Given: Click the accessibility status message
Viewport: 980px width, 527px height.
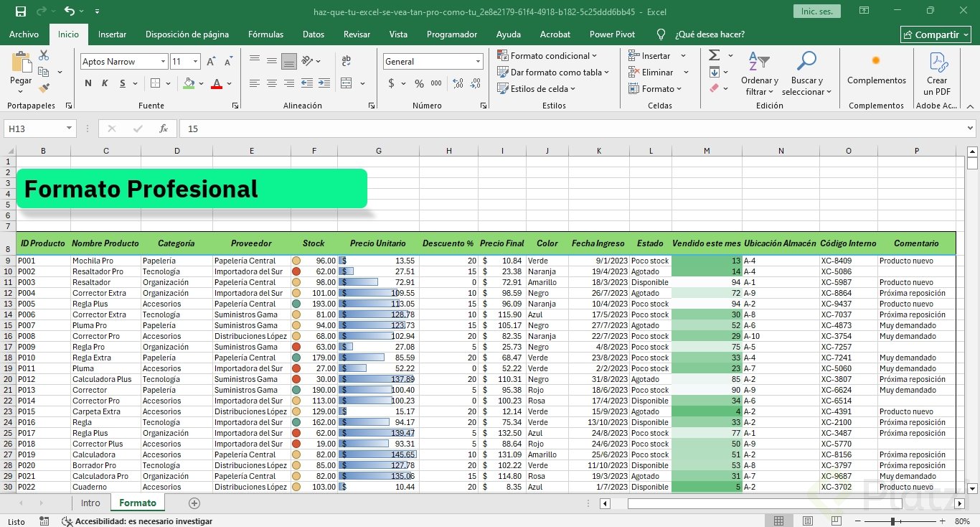Looking at the screenshot, I should pyautogui.click(x=136, y=522).
